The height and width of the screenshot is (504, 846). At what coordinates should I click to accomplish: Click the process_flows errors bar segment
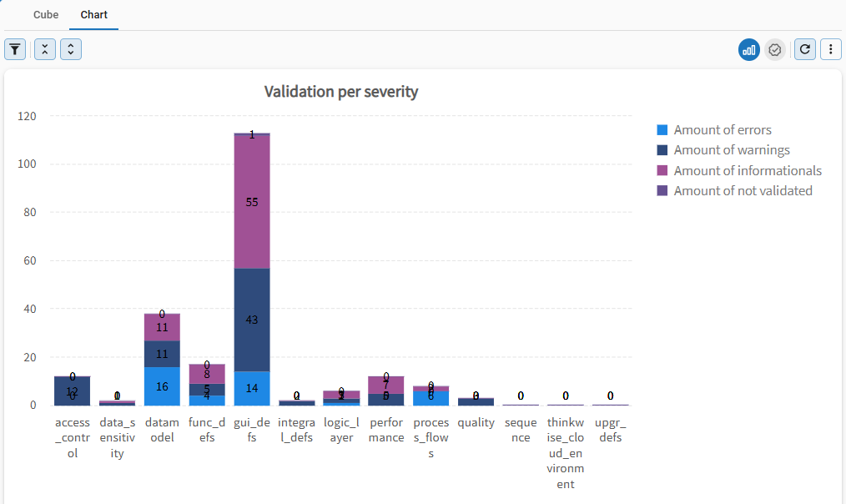431,399
